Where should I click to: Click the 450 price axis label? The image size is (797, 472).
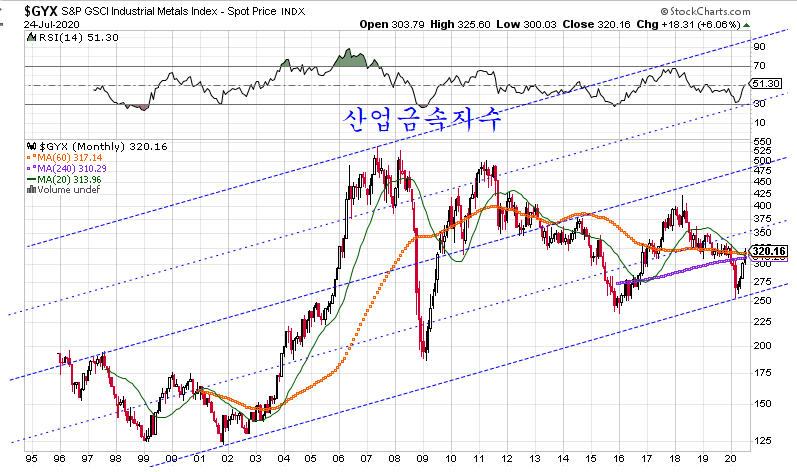(762, 182)
